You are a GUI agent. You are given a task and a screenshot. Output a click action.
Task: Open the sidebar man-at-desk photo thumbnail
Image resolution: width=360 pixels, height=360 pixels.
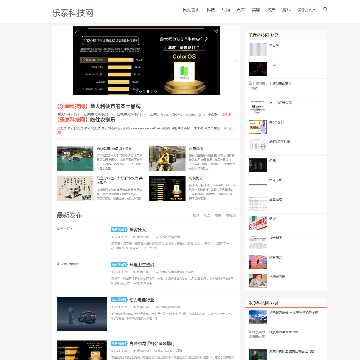click(x=258, y=281)
